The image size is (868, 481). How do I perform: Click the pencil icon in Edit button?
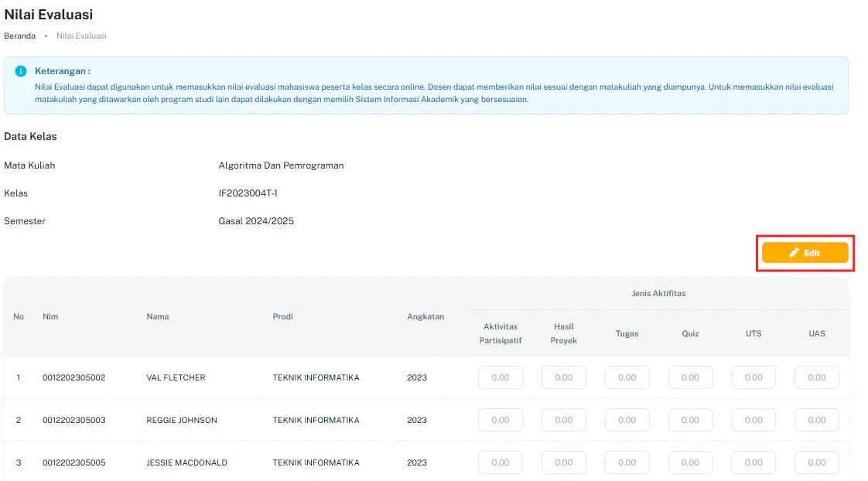[x=794, y=252]
